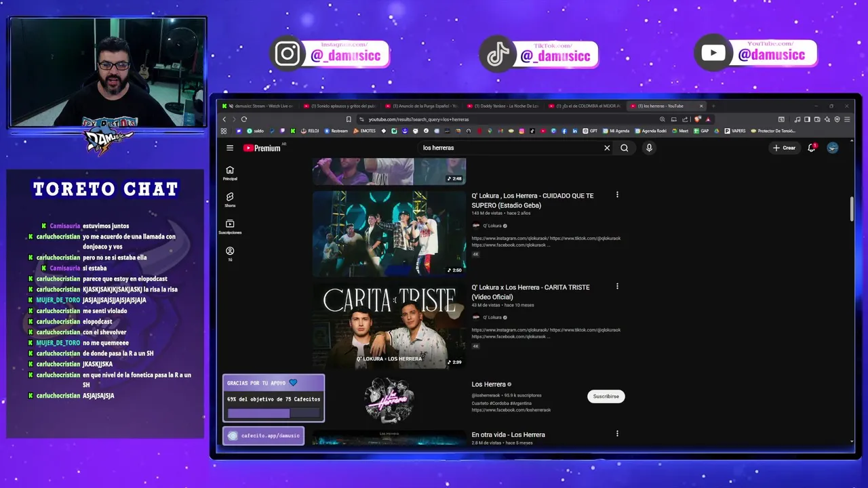868x488 pixels.
Task: Open 'En otra vida - Los Herrera' title
Action: point(508,434)
